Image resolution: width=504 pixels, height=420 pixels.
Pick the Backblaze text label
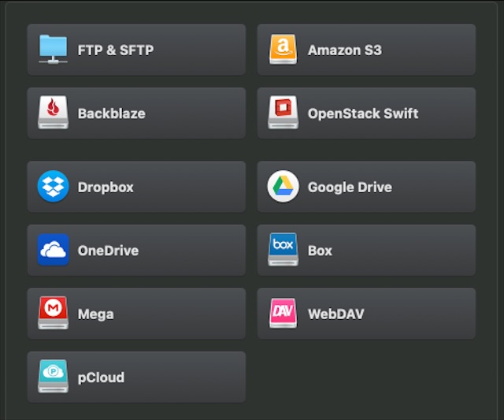point(111,113)
